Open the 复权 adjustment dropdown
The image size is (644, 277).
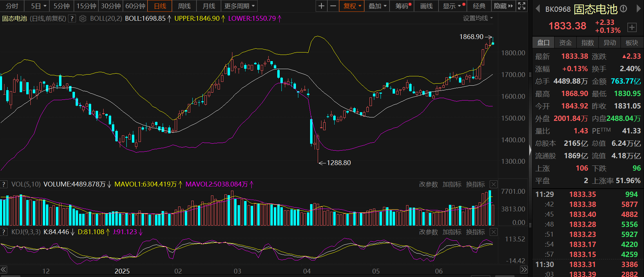click(x=352, y=6)
